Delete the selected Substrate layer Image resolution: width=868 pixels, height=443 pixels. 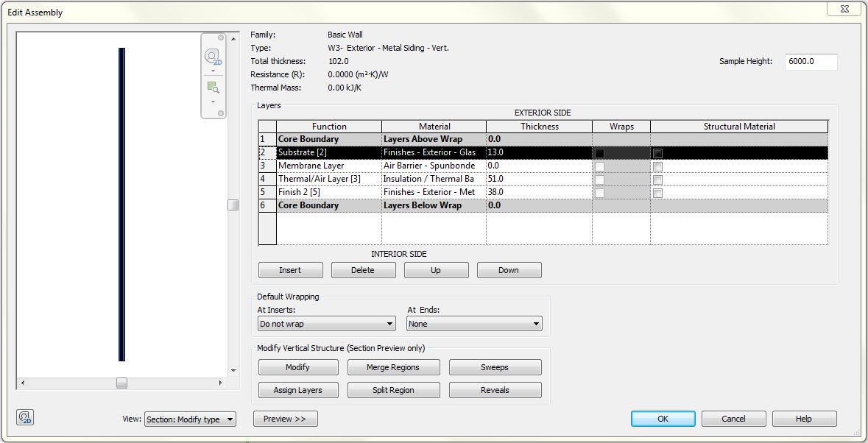(363, 269)
